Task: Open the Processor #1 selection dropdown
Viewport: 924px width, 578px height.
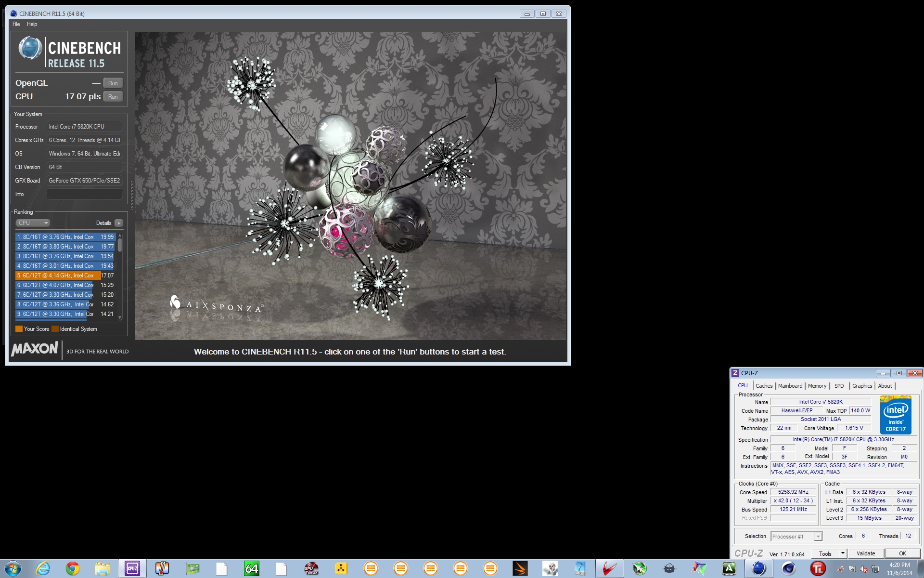Action: pos(796,537)
